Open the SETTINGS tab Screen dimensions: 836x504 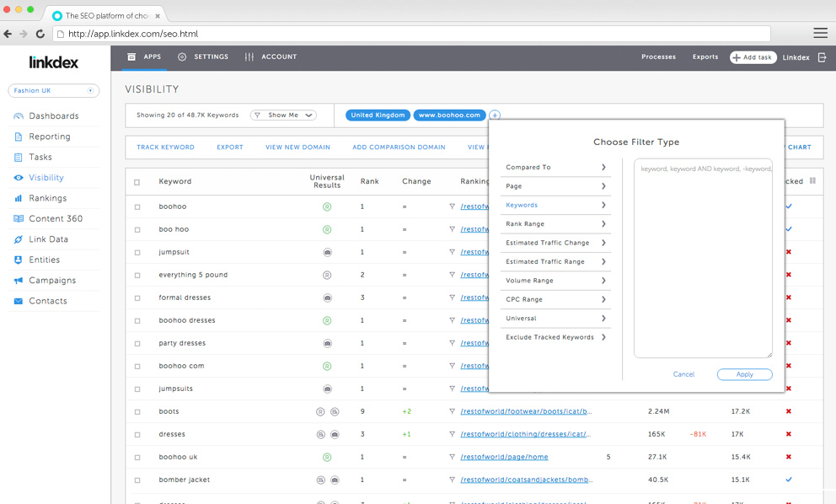point(203,57)
